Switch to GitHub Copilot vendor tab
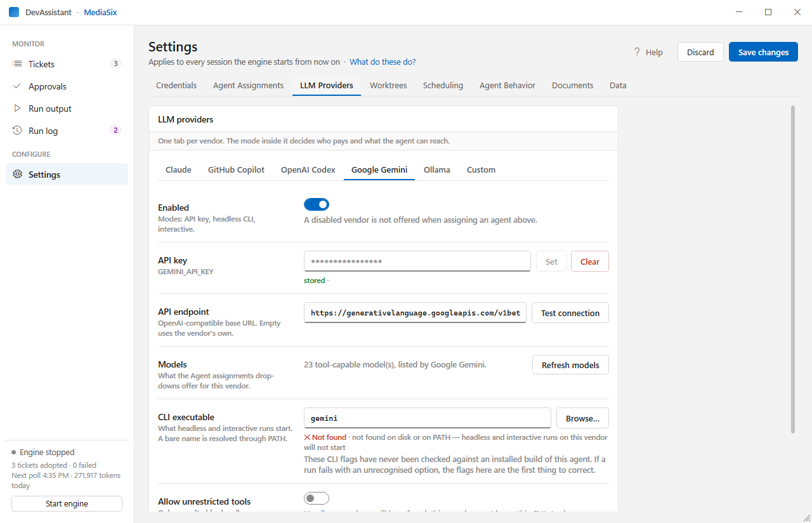Image resolution: width=812 pixels, height=523 pixels. pos(236,169)
